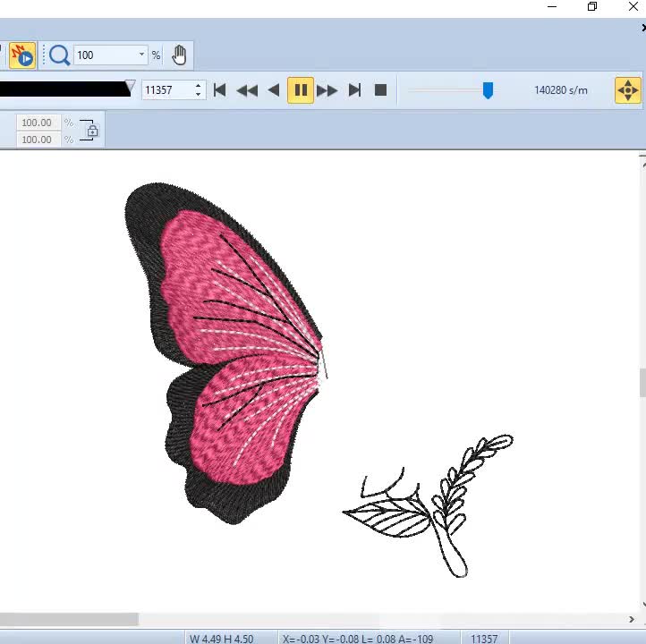Click the stitch number field showing 11357

coord(166,90)
